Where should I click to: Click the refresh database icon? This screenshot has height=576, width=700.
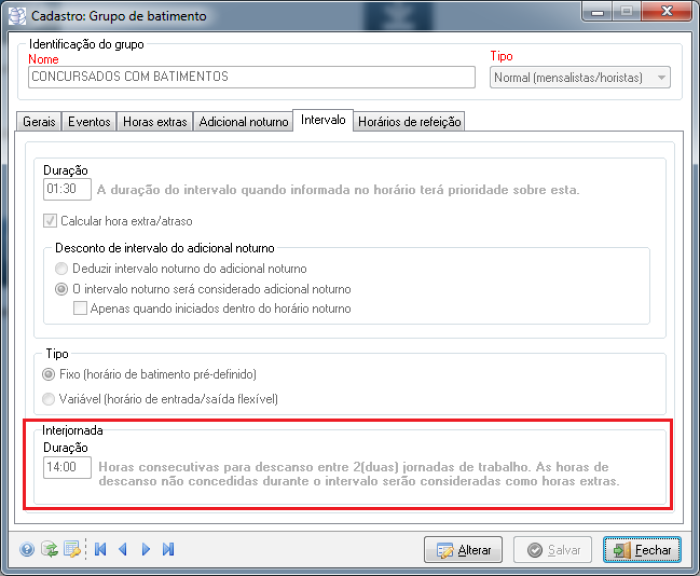click(49, 549)
